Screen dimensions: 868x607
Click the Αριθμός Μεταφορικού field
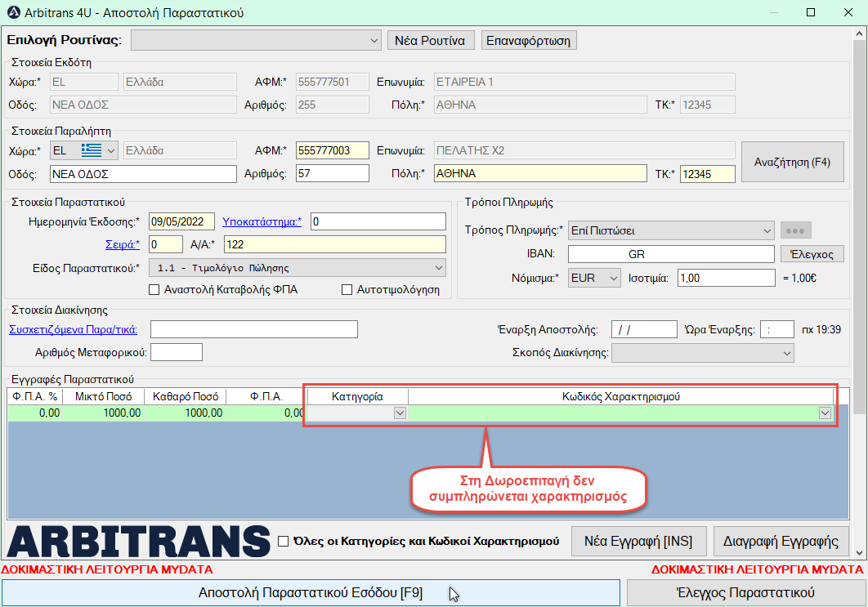(177, 352)
